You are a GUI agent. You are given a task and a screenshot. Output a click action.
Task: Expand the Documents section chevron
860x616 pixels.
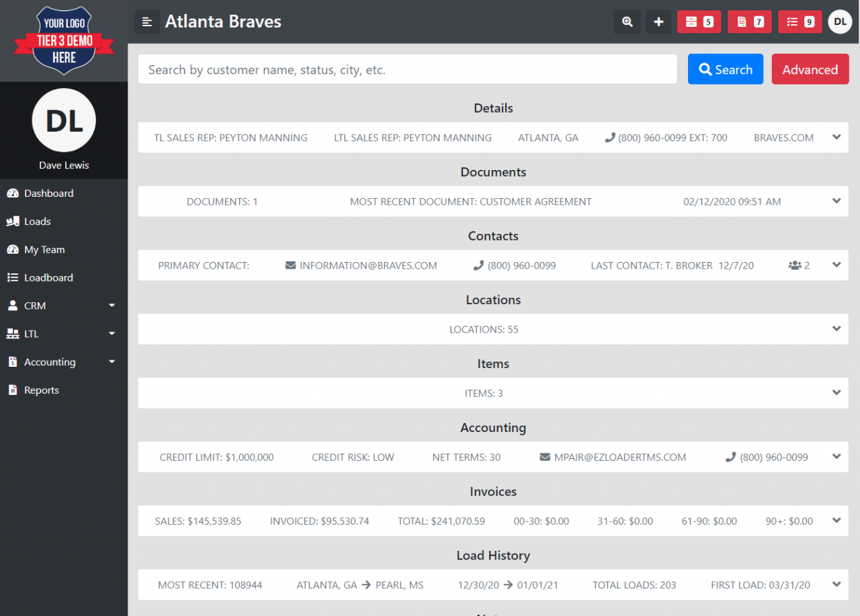[836, 201]
